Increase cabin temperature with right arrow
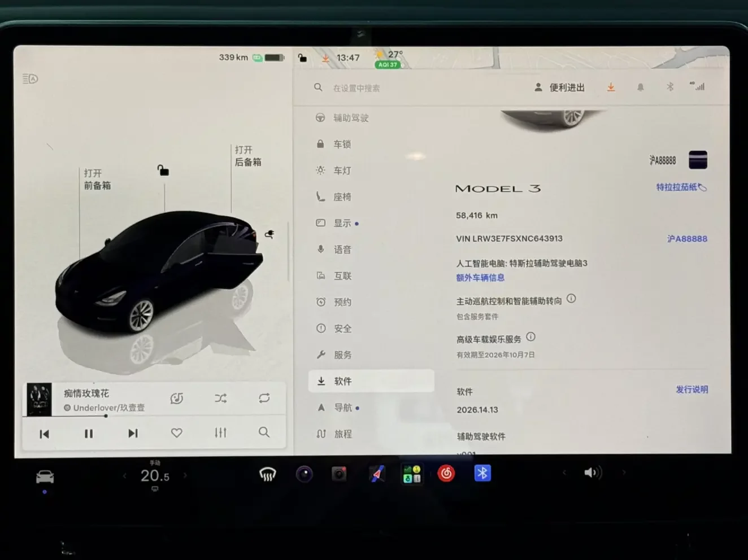 tap(185, 475)
